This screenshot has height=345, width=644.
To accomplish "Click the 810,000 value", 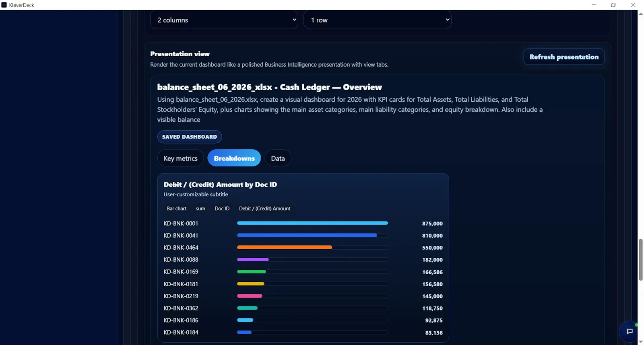I will [432, 236].
